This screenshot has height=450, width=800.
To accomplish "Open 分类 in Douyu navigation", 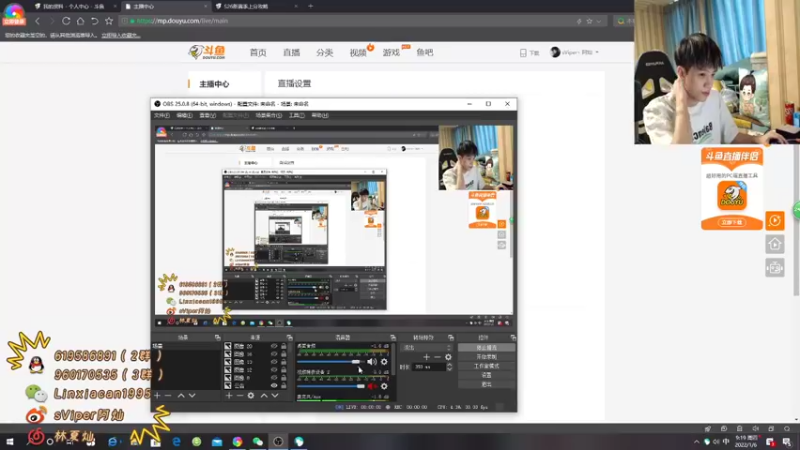I will click(x=324, y=53).
